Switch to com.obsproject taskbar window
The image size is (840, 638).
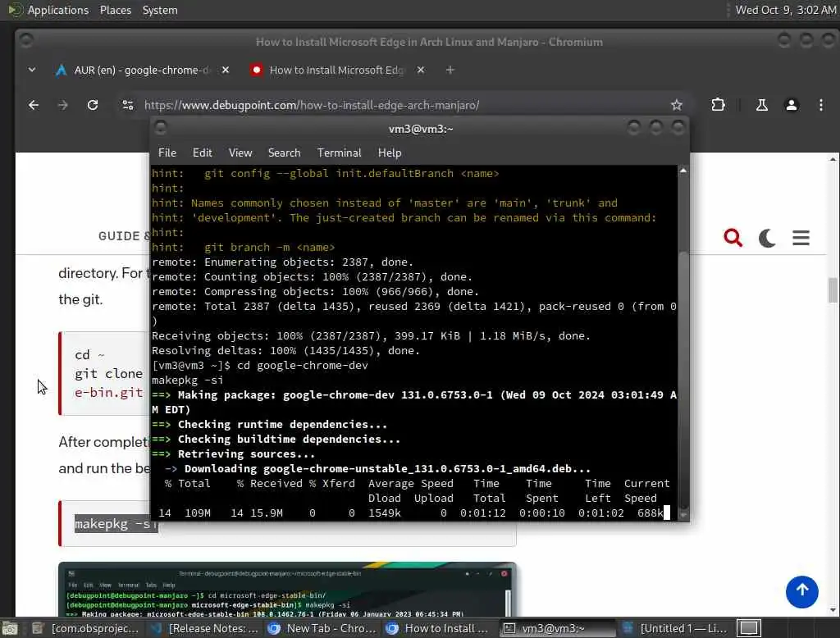tap(86, 628)
